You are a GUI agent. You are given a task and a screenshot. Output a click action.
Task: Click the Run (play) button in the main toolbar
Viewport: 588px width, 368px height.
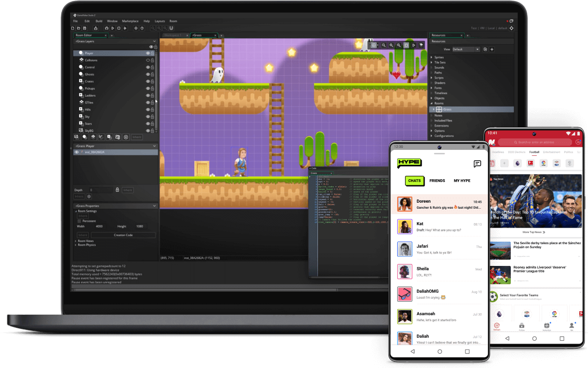[x=113, y=28]
